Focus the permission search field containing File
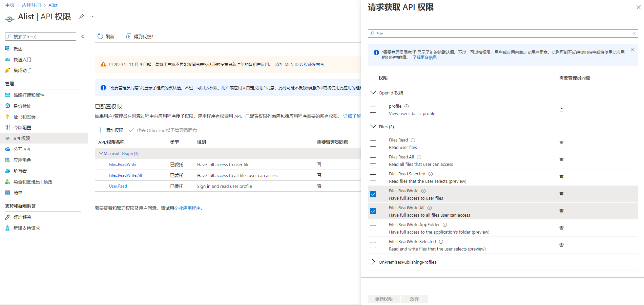Image resolution: width=644 pixels, height=305 pixels. [x=503, y=34]
